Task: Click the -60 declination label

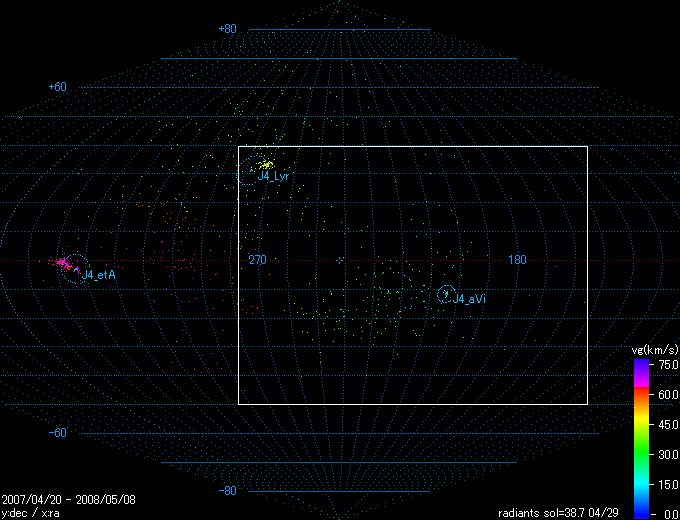Action: pos(57,433)
